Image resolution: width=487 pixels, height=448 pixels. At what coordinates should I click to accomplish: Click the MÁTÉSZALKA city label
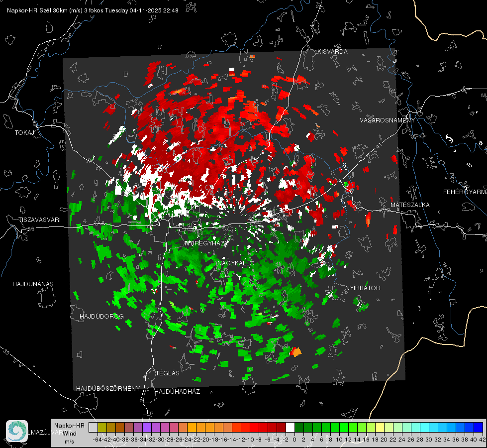410,205
